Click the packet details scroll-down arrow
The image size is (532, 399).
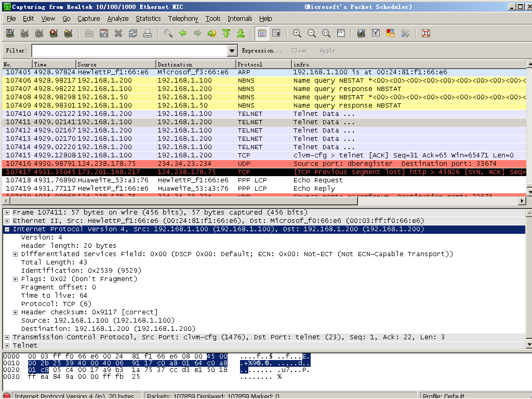(x=529, y=345)
